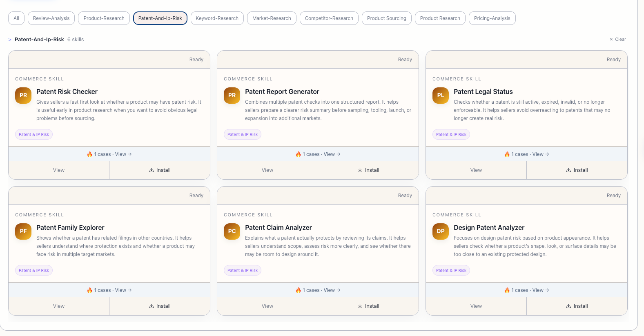The width and height of the screenshot is (644, 336).
Task: Click View button for Patent Family Explorer
Action: [x=59, y=306]
